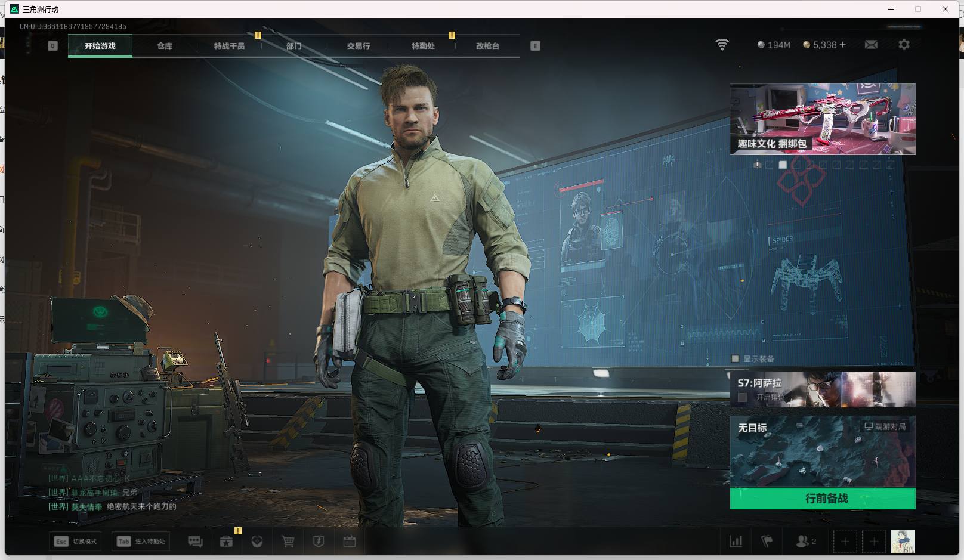The image size is (964, 560).
Task: Switch to the 特战干员 tab
Action: [x=229, y=46]
